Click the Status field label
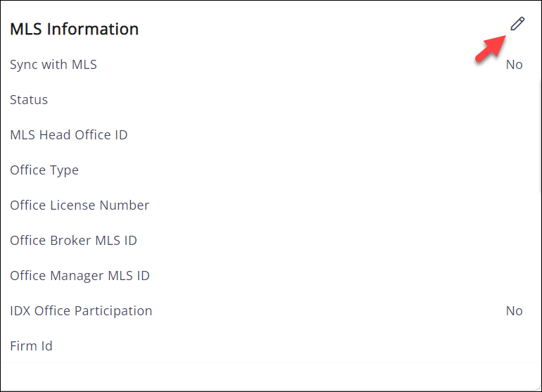Screen dimensions: 542x392 tap(29, 100)
